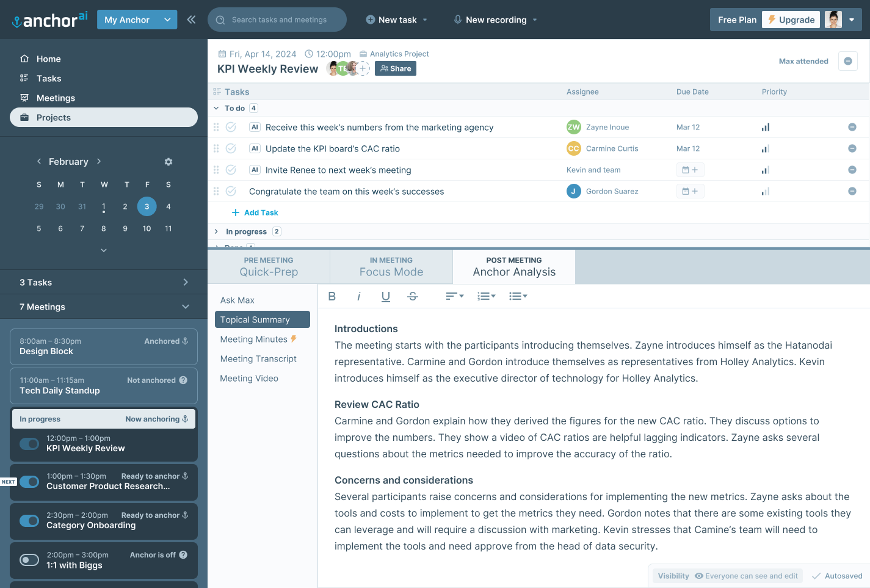870x588 pixels.
Task: Open the Meeting Transcript view
Action: (x=258, y=358)
